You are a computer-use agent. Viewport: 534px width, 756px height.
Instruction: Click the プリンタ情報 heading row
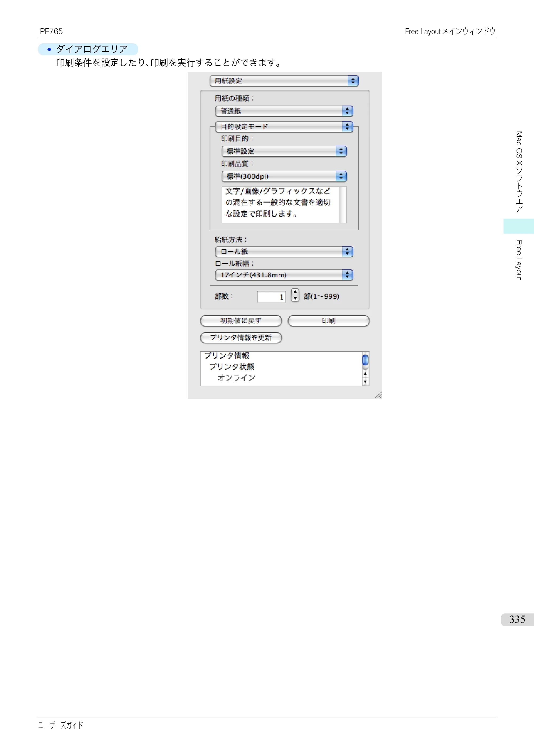(x=227, y=356)
